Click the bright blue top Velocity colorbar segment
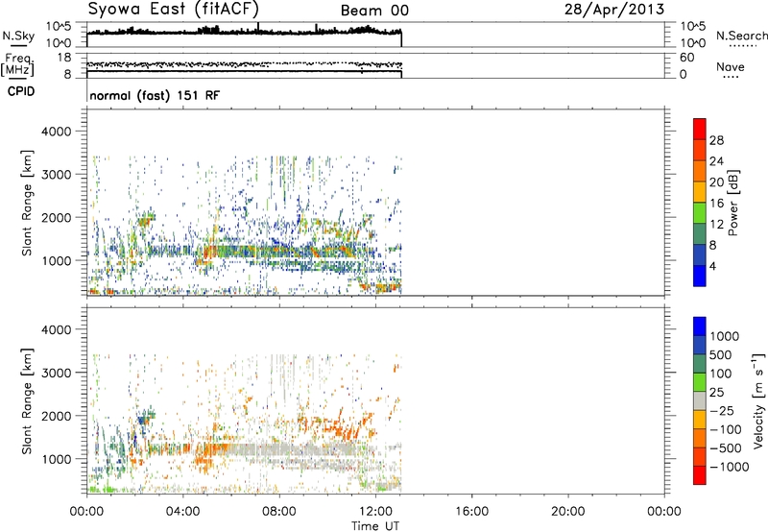 click(x=700, y=326)
